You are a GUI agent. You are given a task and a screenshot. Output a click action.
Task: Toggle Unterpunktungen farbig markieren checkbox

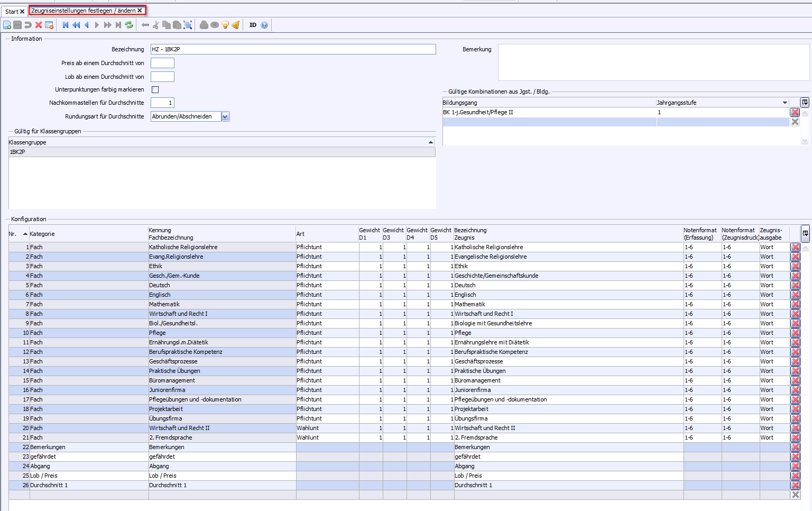155,90
